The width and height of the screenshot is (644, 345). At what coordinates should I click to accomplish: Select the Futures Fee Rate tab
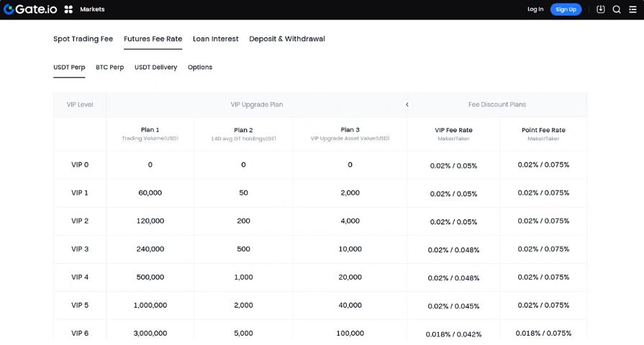point(153,39)
